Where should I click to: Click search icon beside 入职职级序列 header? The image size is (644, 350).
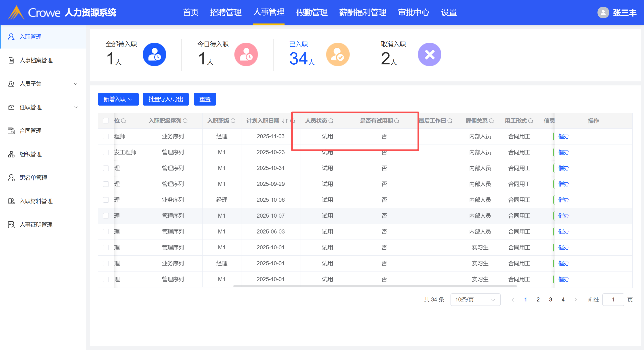pos(185,121)
